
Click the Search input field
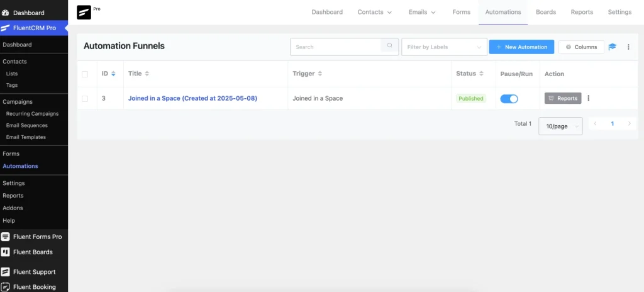pyautogui.click(x=337, y=47)
